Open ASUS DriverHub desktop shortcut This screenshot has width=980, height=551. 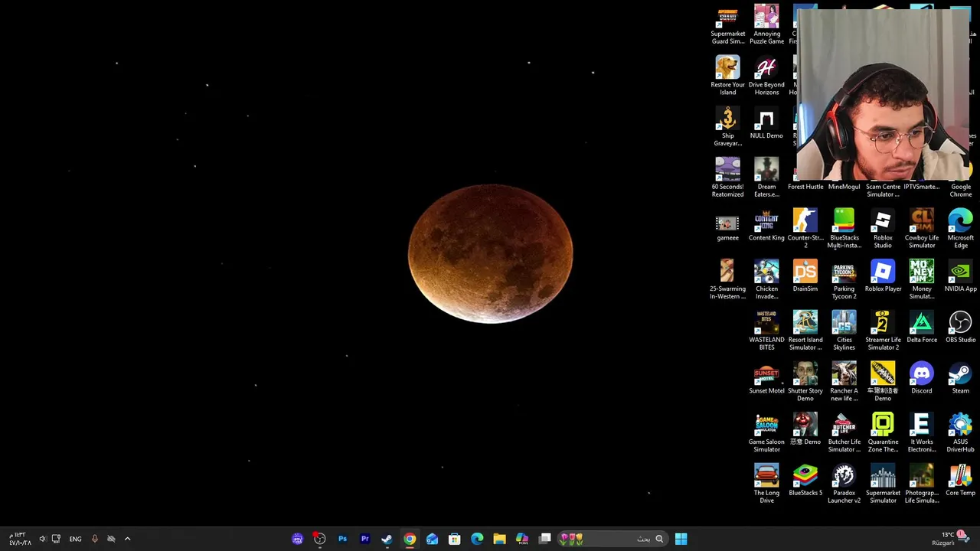[960, 432]
